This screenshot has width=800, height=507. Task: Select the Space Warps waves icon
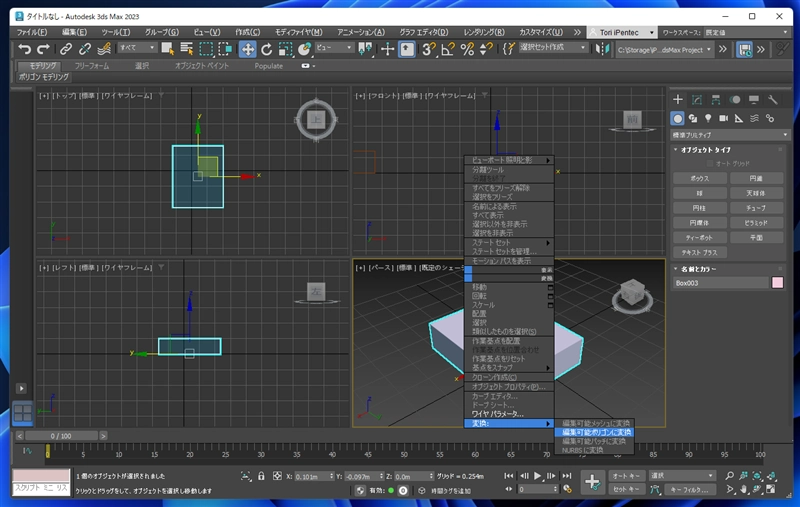pyautogui.click(x=754, y=118)
